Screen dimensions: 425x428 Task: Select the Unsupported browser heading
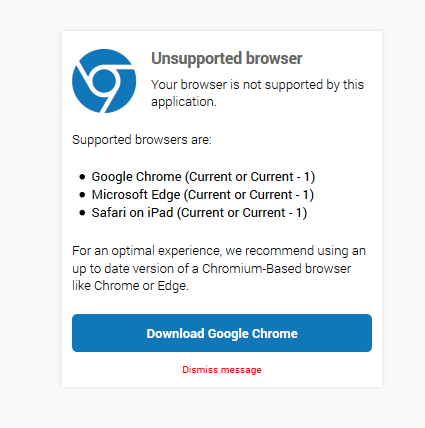pos(227,59)
